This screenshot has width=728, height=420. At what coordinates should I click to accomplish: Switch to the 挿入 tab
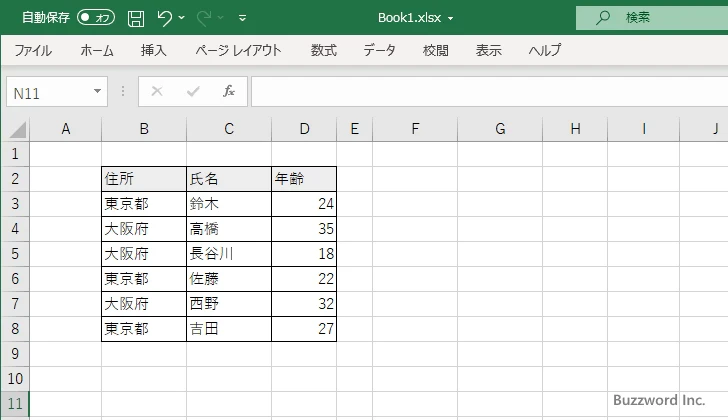(154, 50)
